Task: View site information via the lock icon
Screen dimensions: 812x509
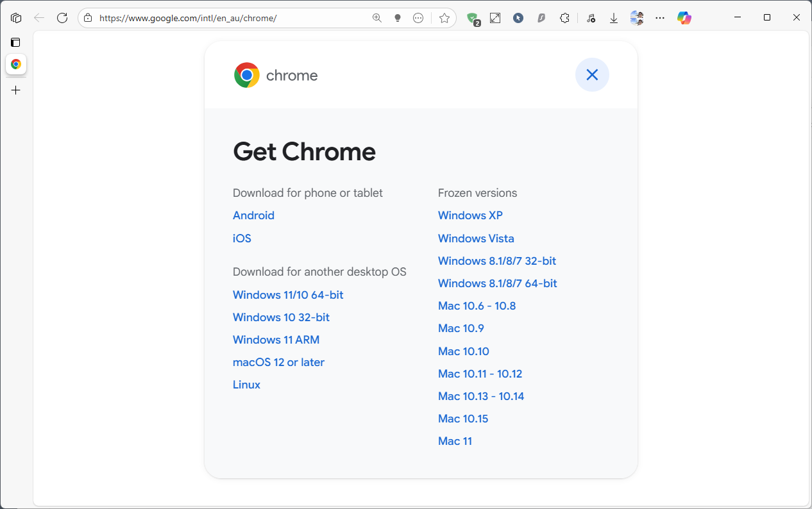Action: [88, 18]
